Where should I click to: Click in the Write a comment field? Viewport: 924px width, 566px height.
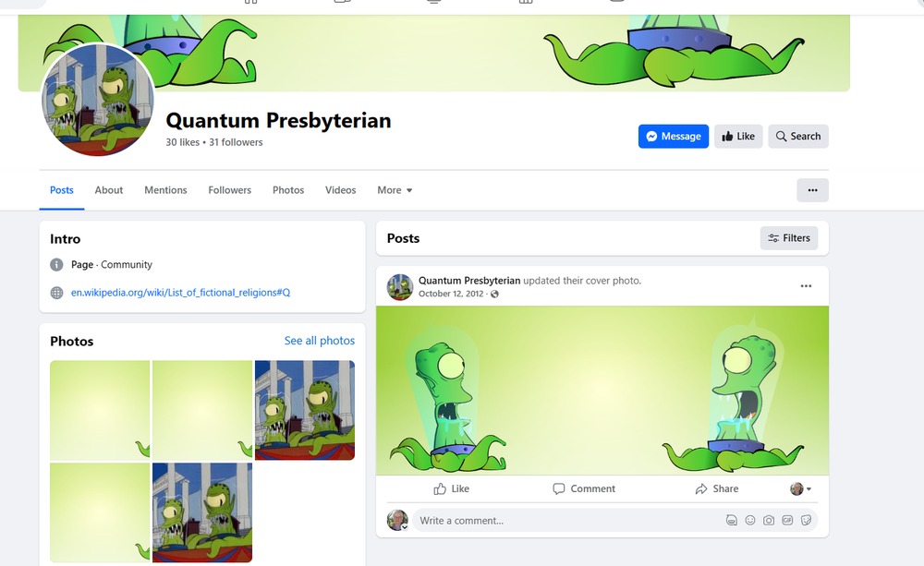click(567, 521)
